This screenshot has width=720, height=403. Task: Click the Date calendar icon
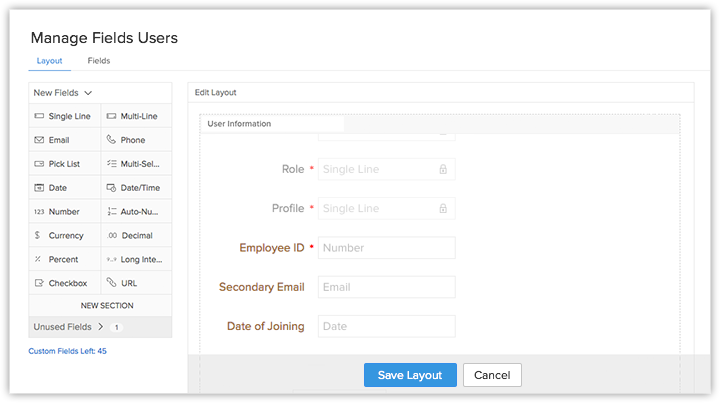coord(39,188)
